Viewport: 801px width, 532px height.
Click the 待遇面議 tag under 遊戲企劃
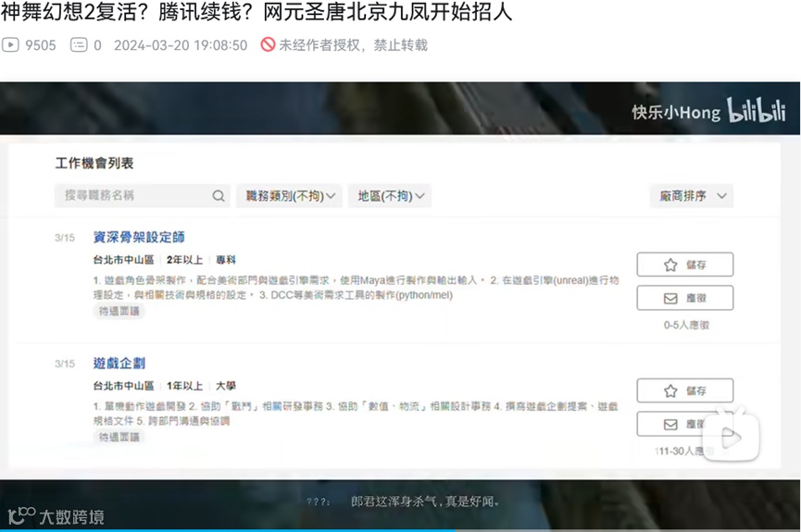119,438
